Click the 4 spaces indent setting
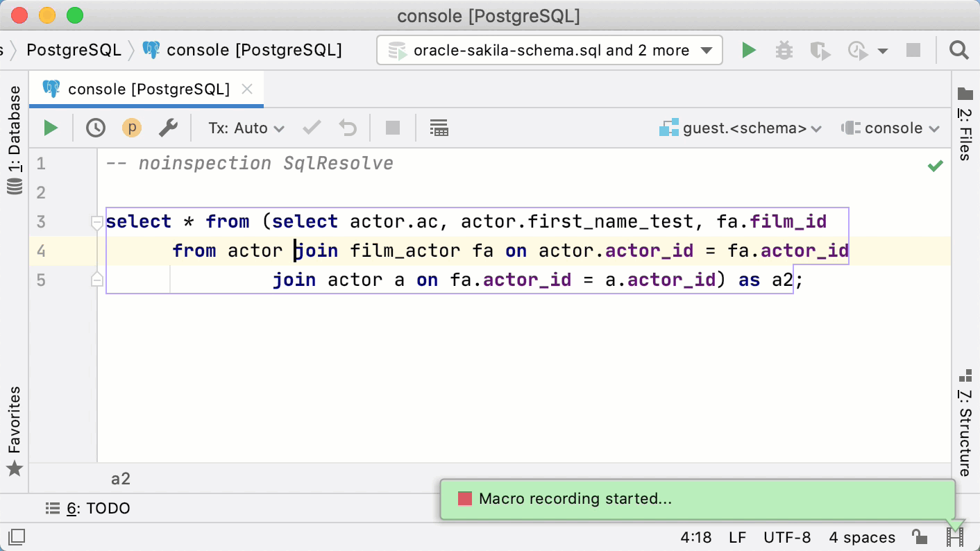 tap(862, 537)
